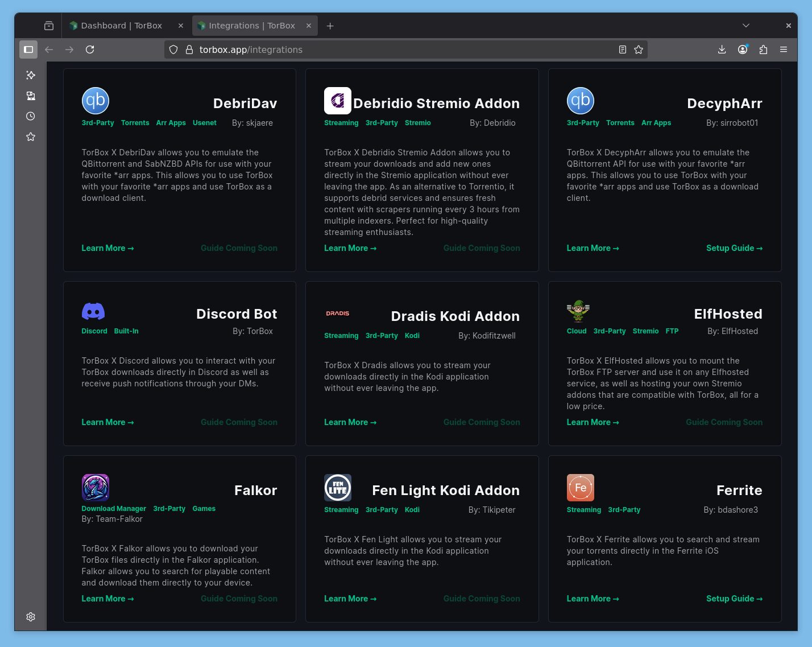Toggle reader view icon

(x=623, y=50)
